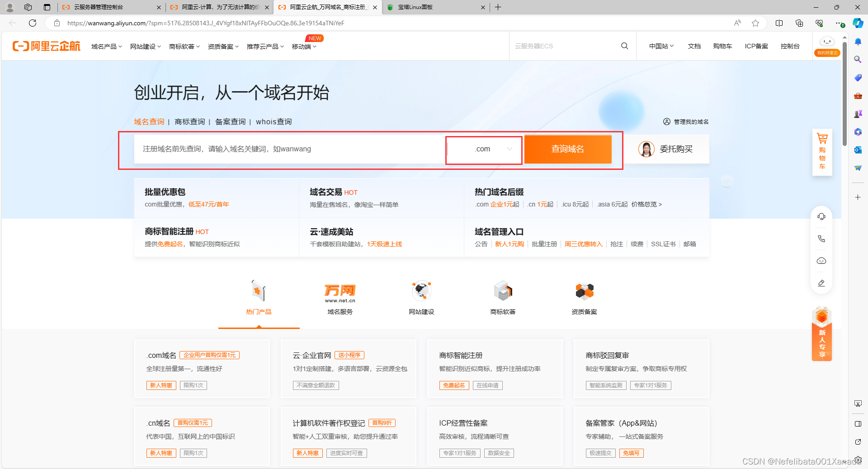Expand the 网站建设 nav menu
The width and height of the screenshot is (868, 469).
click(146, 46)
